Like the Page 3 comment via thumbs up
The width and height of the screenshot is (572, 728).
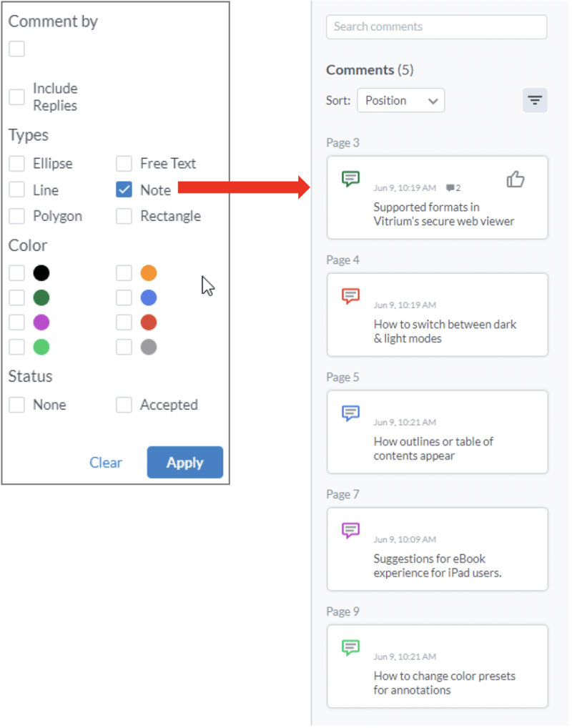pos(516,180)
